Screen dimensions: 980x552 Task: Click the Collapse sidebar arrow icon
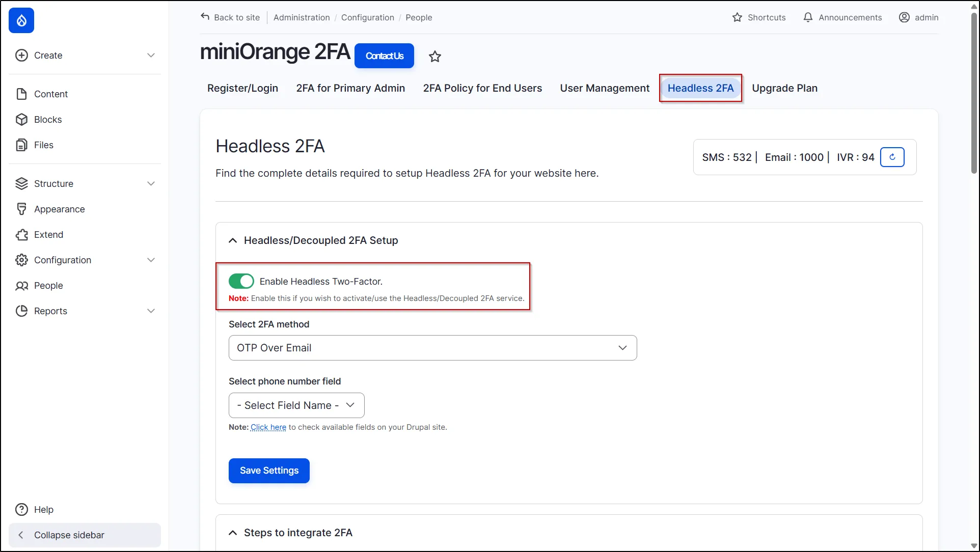(20, 535)
